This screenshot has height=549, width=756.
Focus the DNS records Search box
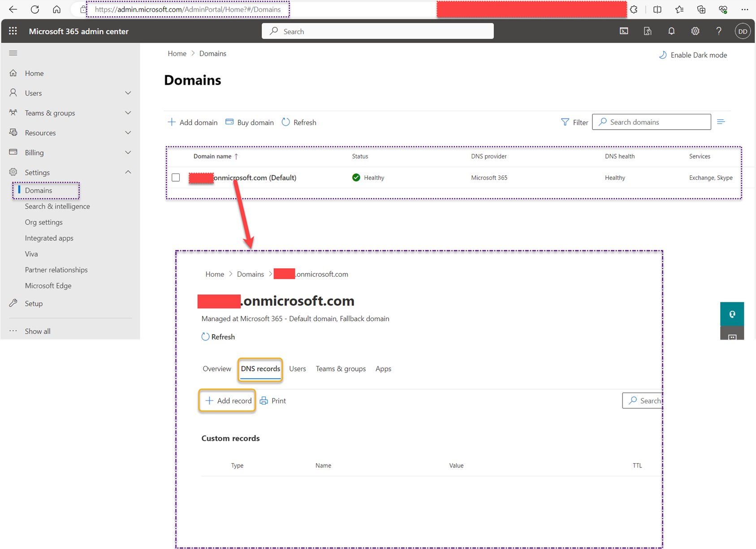click(x=643, y=401)
